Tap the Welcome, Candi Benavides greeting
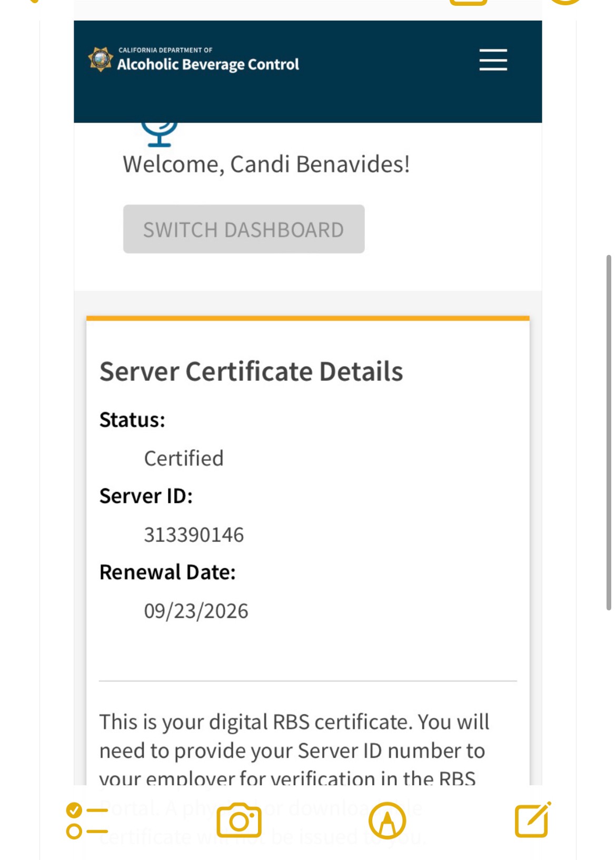616x860 pixels. click(266, 164)
